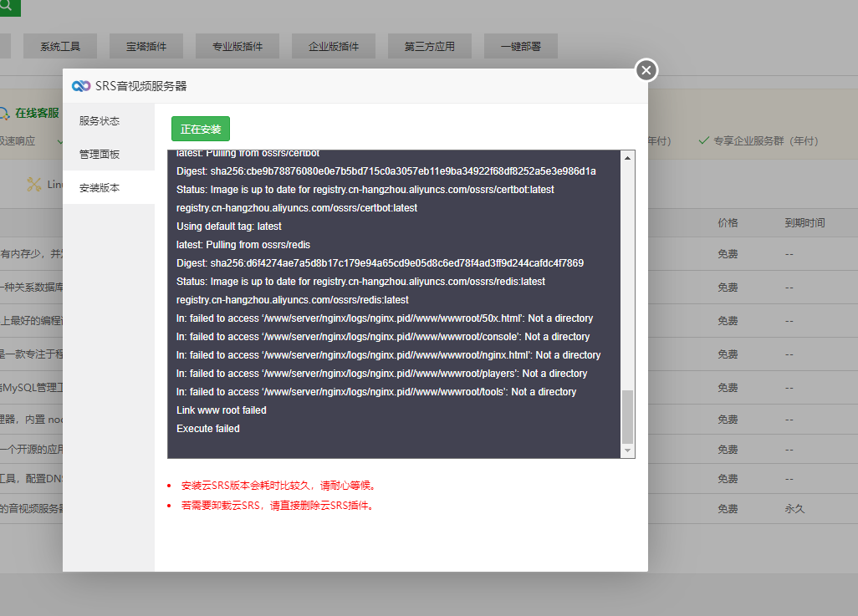Viewport: 858px width, 616px height.
Task: Switch to the 一键部署 category tab
Action: pyautogui.click(x=521, y=47)
